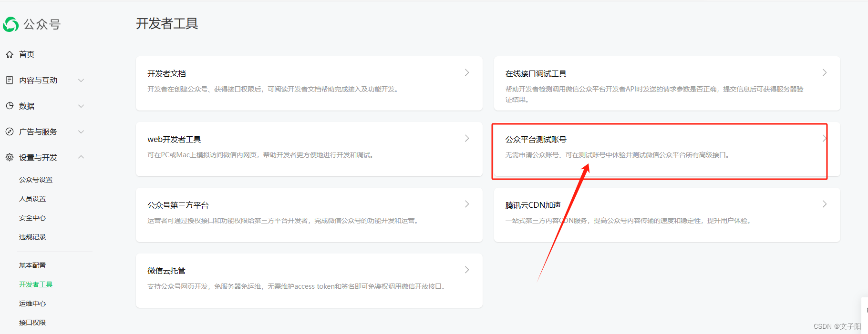
Task: Select 运维中心 submenu item
Action: coord(32,304)
